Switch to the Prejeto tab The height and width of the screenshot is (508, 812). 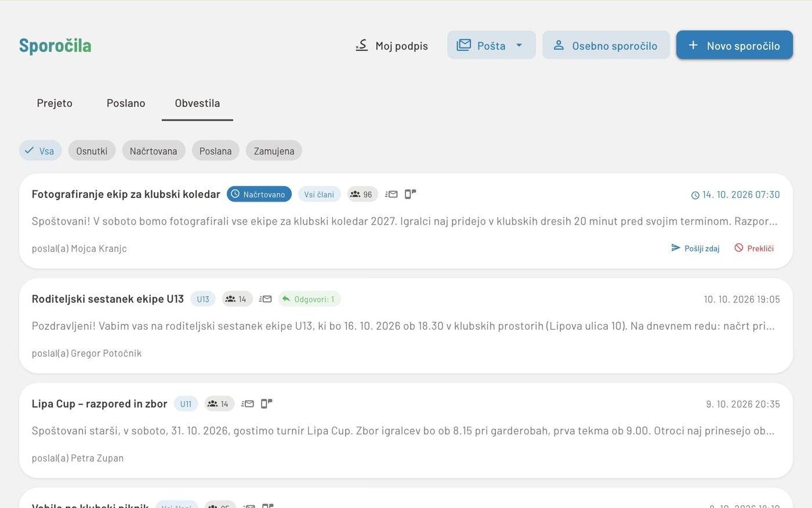pos(55,103)
